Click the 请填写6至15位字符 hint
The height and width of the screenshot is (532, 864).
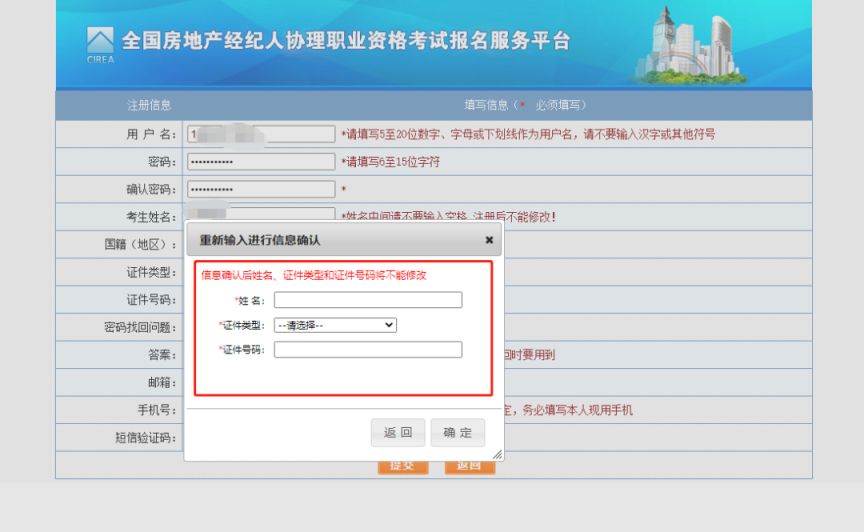coord(391,162)
